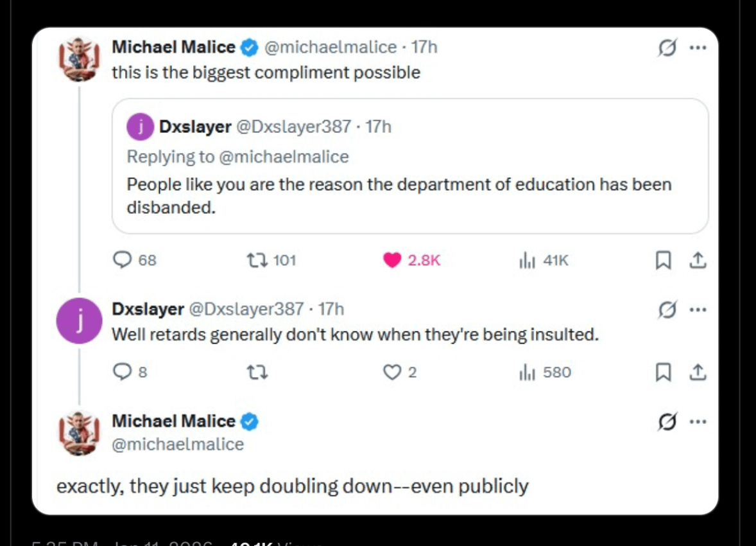Open Grok icon on top tweet
The image size is (756, 546).
point(667,48)
